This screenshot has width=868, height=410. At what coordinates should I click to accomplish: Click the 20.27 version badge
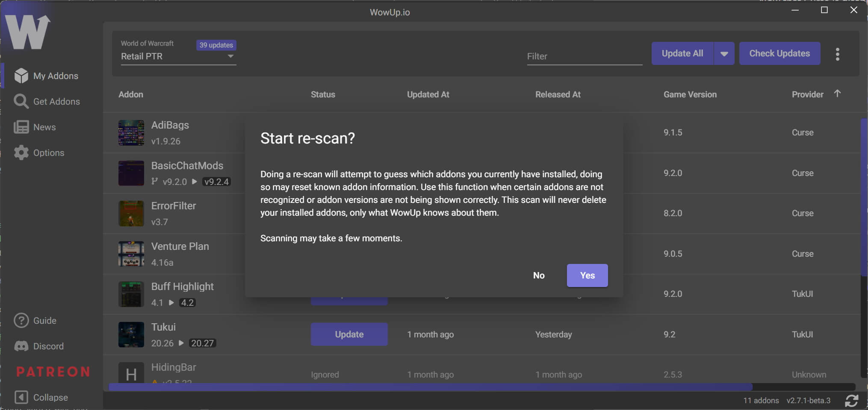202,343
